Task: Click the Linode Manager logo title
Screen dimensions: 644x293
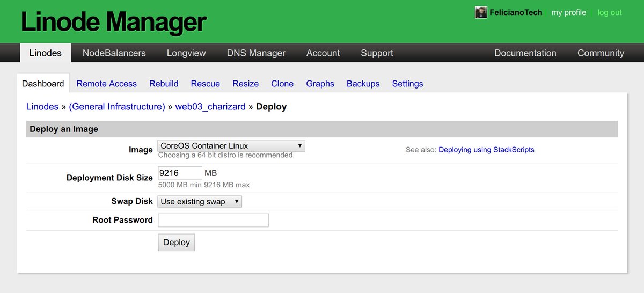Action: 113,22
